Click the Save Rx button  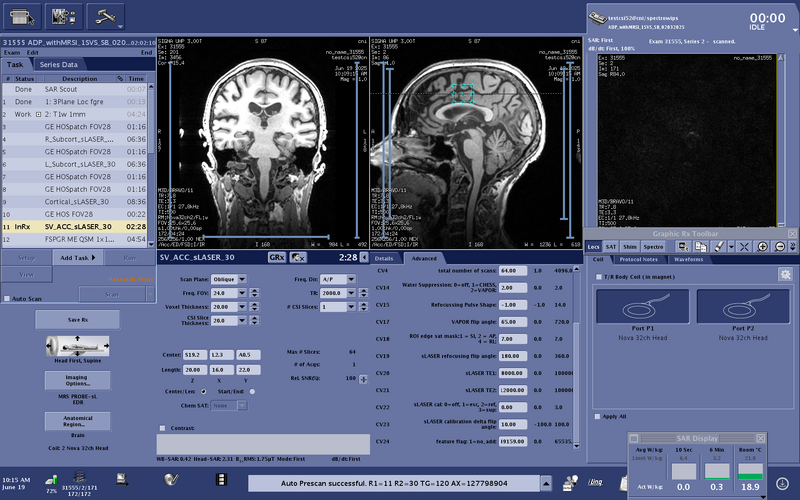78,320
